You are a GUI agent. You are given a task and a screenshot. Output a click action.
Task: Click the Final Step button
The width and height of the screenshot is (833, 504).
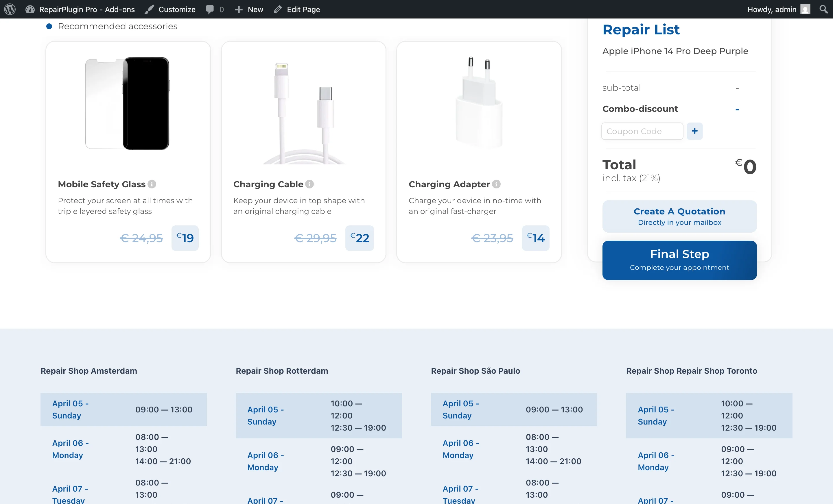(679, 260)
